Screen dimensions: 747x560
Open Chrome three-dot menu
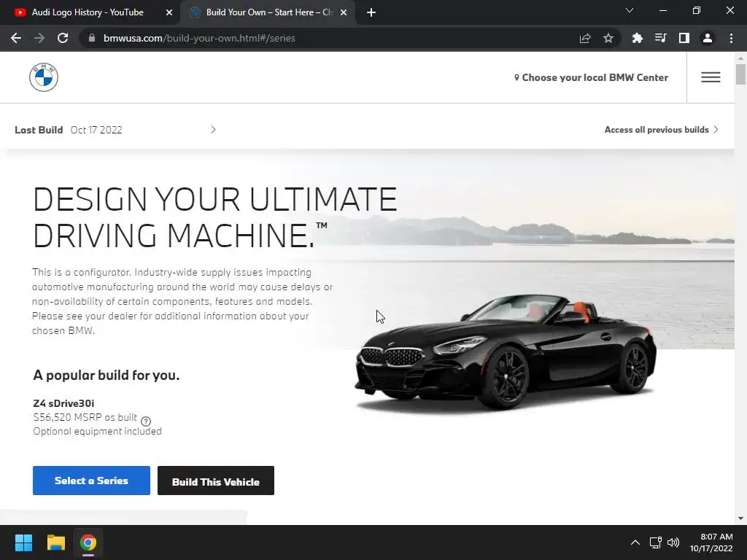coord(731,38)
